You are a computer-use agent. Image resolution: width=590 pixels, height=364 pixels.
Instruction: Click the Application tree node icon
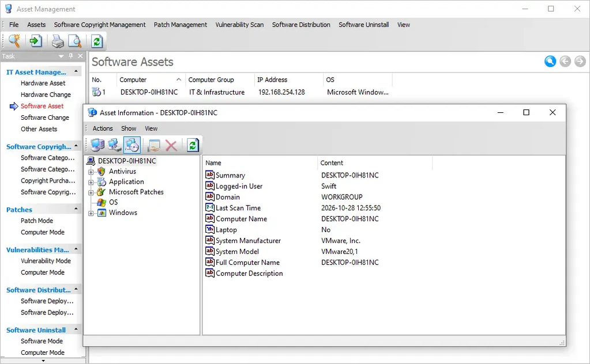(x=102, y=182)
